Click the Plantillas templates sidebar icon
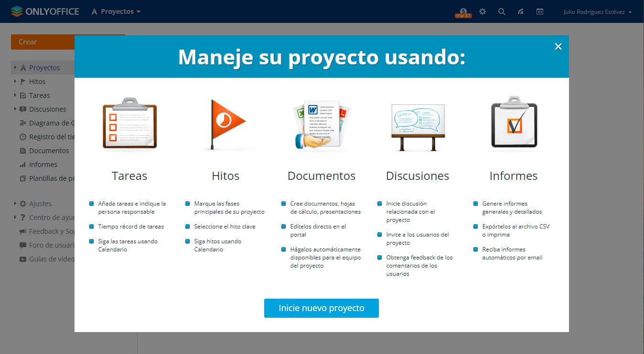The height and width of the screenshot is (354, 644). pyautogui.click(x=23, y=178)
